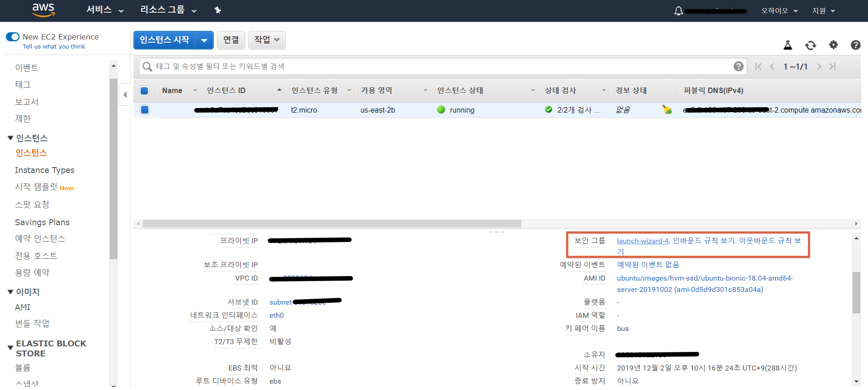Viewport: 868px width, 390px height.
Task: Open 태그 in the sidebar
Action: (x=23, y=84)
